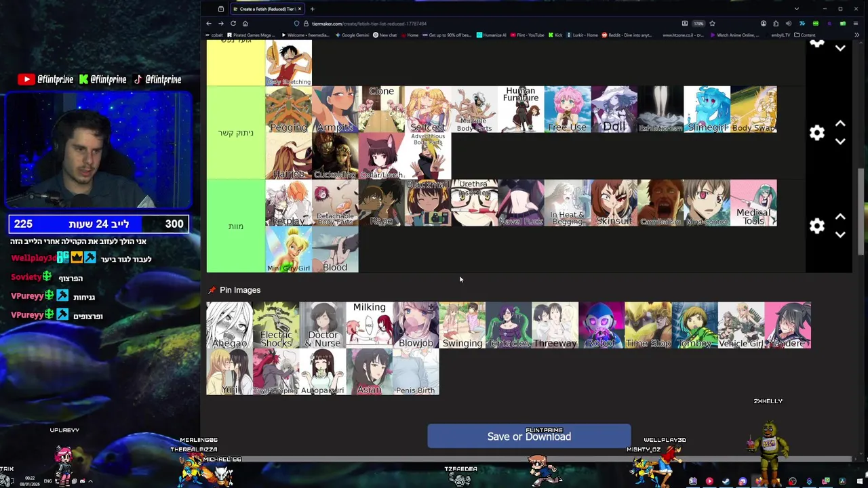The width and height of the screenshot is (868, 488).
Task: Pick the Time Stop image
Action: pos(648,325)
